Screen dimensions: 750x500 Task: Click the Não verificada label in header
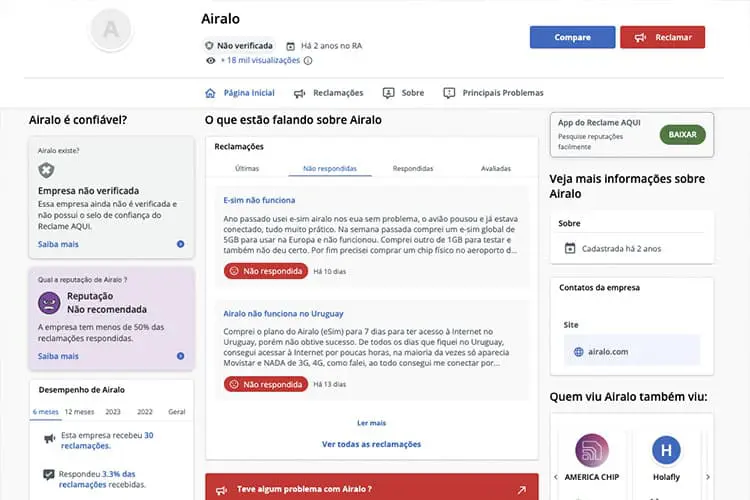tap(244, 46)
